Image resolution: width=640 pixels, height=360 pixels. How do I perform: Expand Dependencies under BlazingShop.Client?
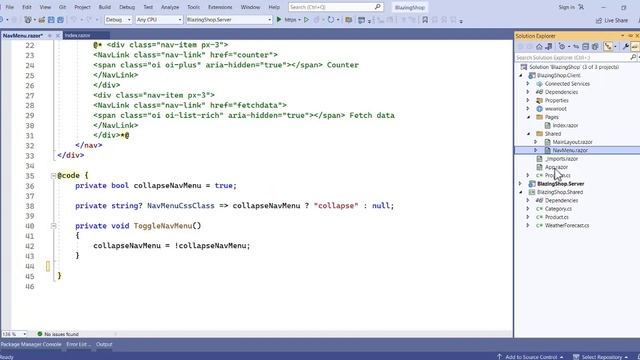(x=528, y=92)
